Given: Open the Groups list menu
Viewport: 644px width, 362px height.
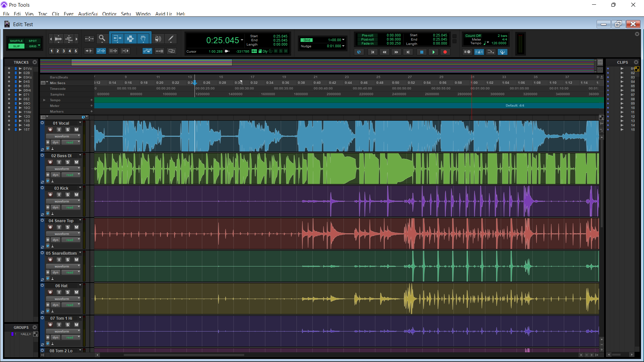Looking at the screenshot, I should (35, 327).
